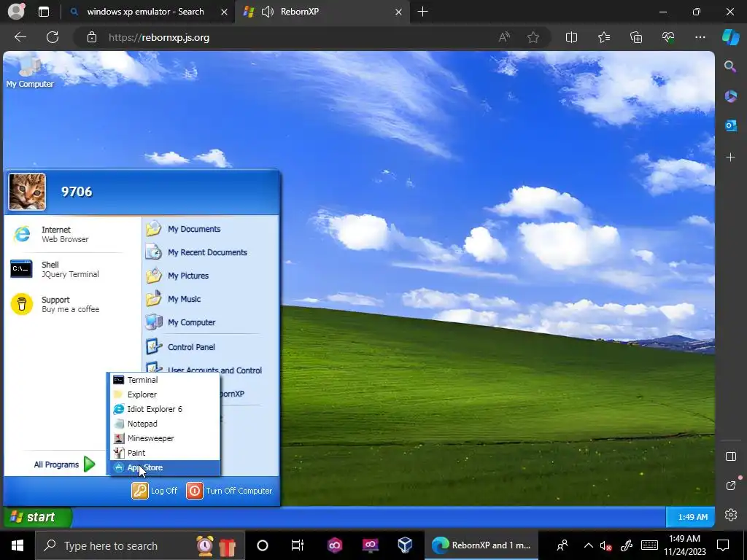The width and height of the screenshot is (747, 560).
Task: Open Edge sidebar settings gear
Action: coord(730,515)
